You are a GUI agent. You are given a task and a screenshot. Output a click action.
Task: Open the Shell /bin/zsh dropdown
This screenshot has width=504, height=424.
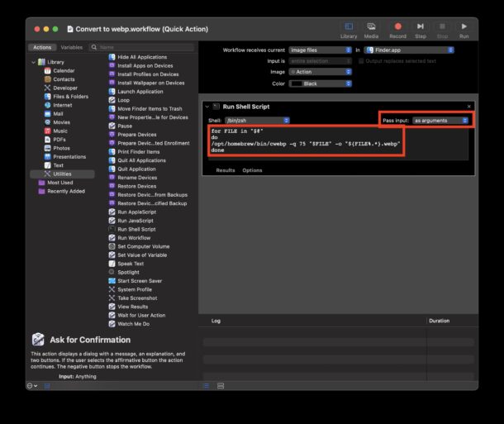click(x=257, y=121)
